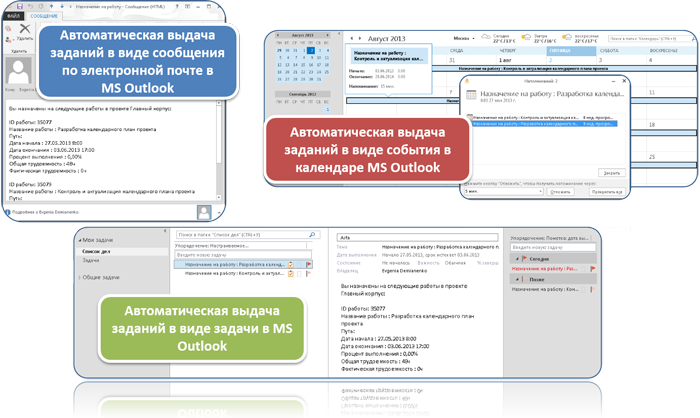700x418 pixels.
Task: Toggle checkbox of red to-do bar task
Action: pos(584,269)
